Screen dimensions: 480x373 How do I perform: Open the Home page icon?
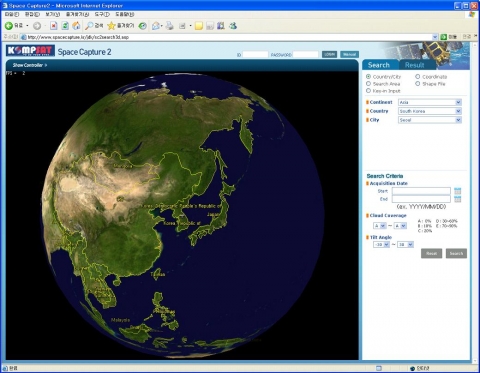76,26
